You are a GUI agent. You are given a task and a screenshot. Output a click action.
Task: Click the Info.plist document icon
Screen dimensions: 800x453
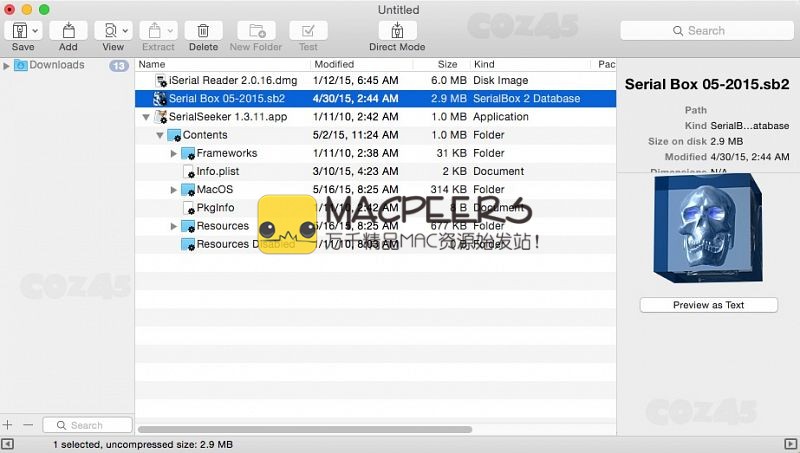(x=188, y=171)
